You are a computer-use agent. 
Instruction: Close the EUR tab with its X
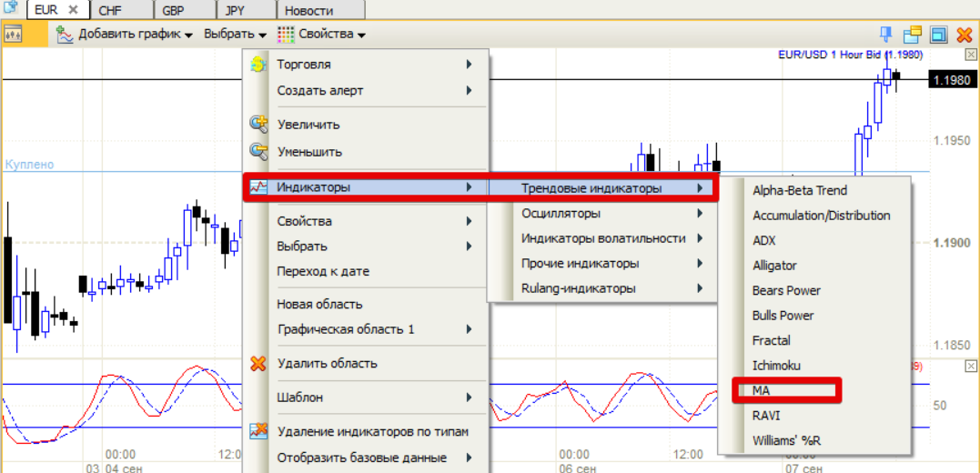pos(74,11)
